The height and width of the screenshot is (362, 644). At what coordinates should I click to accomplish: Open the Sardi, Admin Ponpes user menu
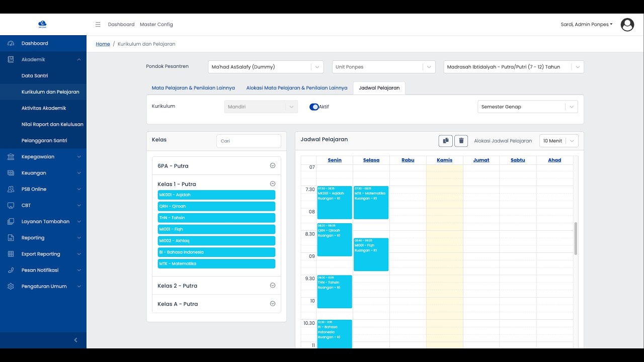pos(587,25)
